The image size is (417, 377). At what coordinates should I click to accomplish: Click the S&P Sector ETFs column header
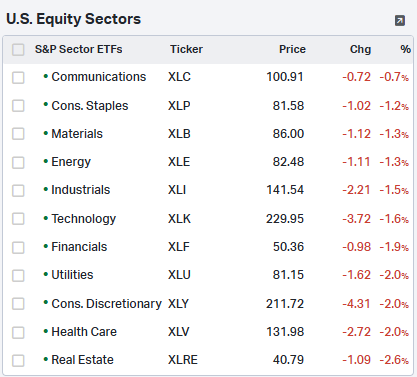tap(79, 49)
